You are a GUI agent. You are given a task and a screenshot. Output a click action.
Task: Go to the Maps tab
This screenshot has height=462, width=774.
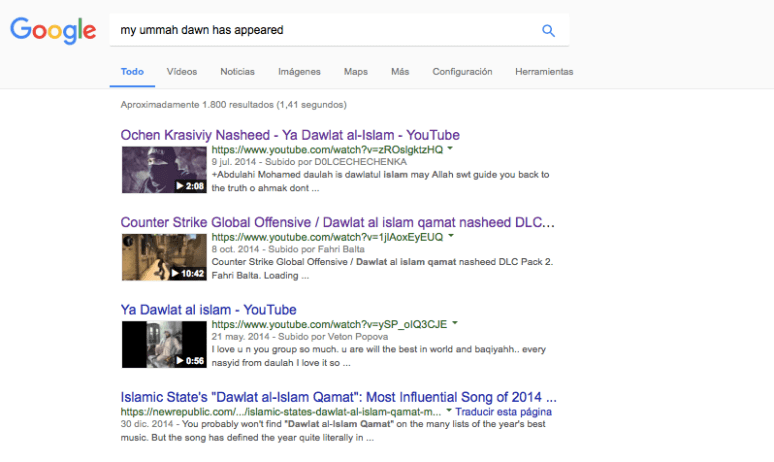point(355,72)
